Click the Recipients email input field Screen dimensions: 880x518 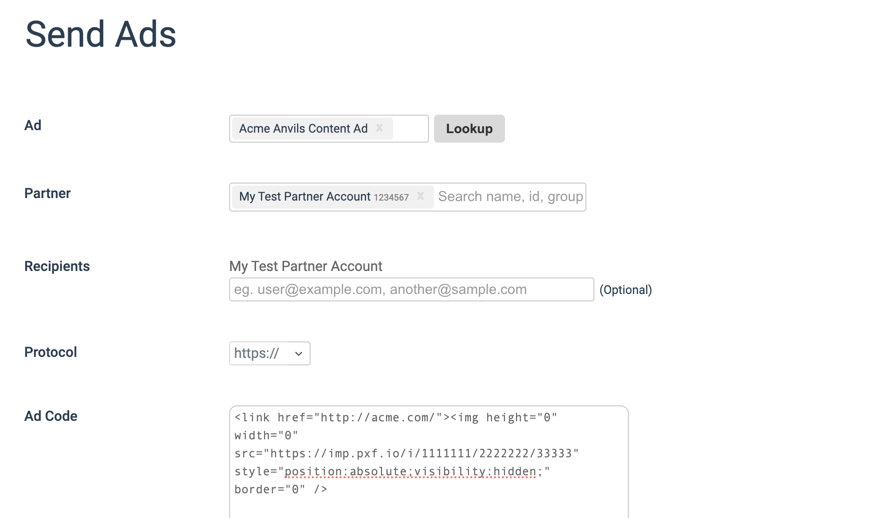[x=411, y=290]
